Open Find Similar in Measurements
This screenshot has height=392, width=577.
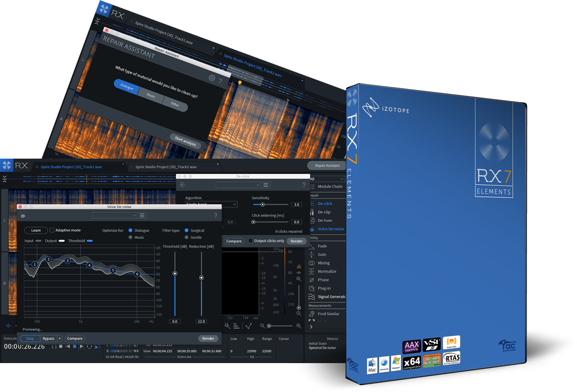pyautogui.click(x=328, y=314)
